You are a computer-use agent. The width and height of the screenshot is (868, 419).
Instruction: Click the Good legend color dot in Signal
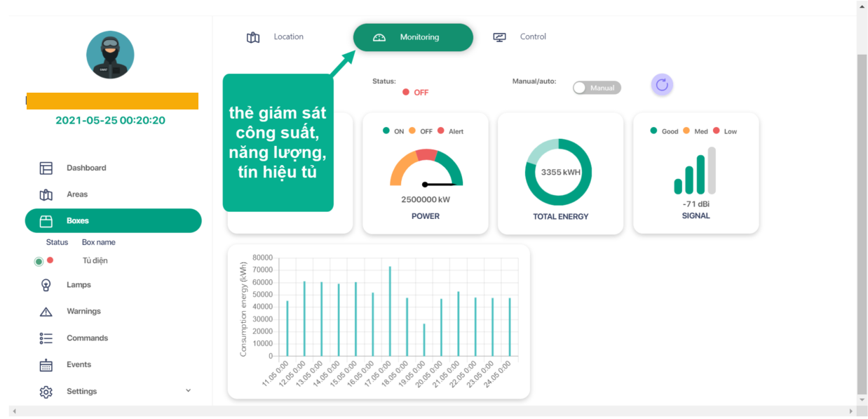coord(654,131)
